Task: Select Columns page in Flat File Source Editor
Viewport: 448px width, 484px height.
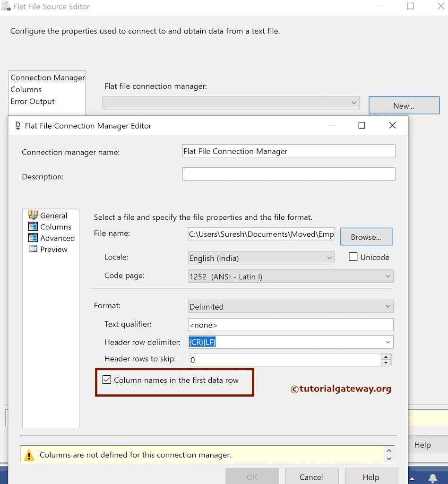Action: pos(26,89)
